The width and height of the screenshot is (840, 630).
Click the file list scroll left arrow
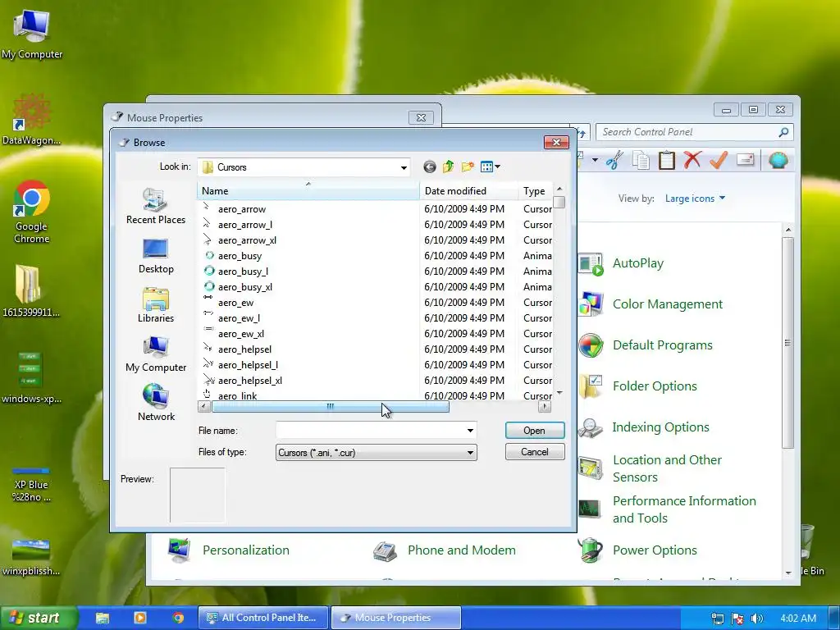[x=203, y=407]
